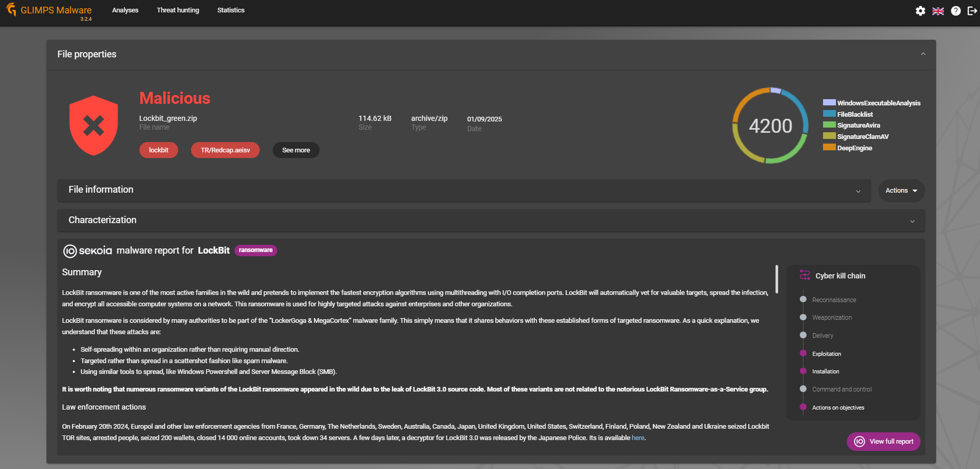Click the 3.2.4 version number

pyautogui.click(x=86, y=19)
